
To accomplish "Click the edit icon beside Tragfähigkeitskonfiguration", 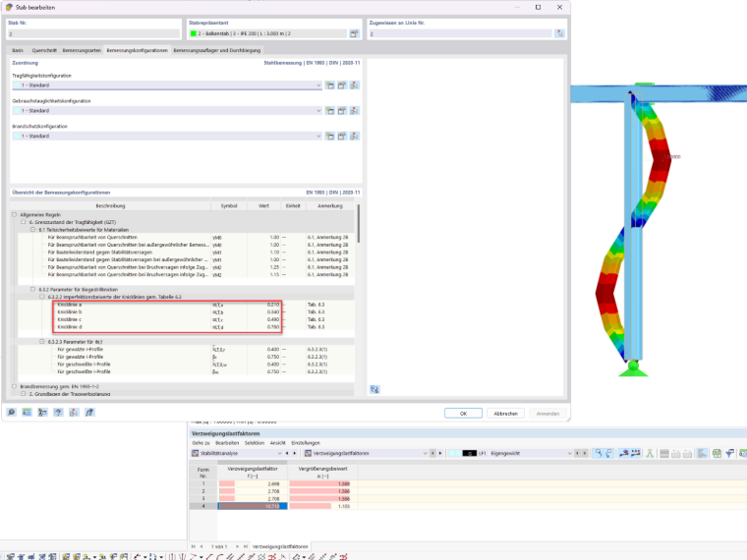I will (x=342, y=85).
